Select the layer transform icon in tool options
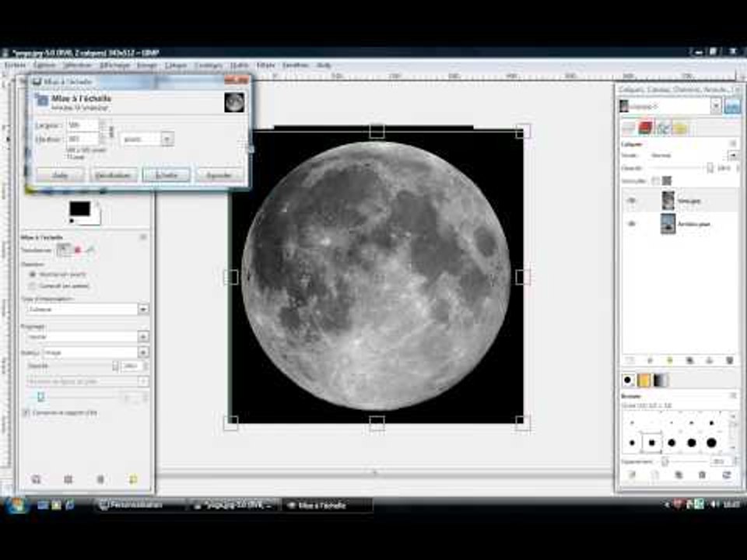This screenshot has height=560, width=747. pos(64,250)
